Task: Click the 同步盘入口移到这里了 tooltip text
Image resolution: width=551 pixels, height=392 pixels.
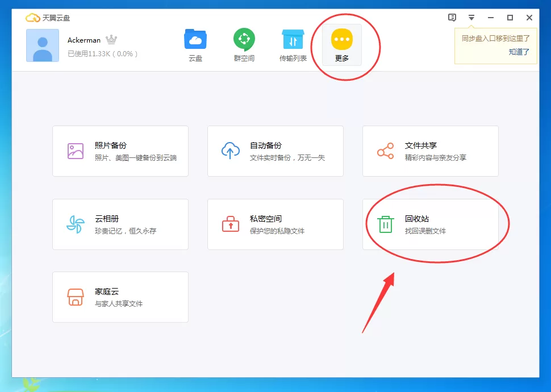Action: pyautogui.click(x=495, y=38)
